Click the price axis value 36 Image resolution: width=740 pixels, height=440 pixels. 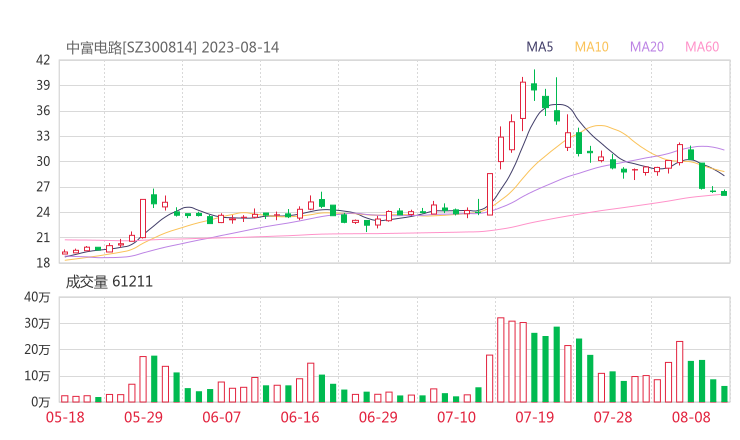point(43,111)
